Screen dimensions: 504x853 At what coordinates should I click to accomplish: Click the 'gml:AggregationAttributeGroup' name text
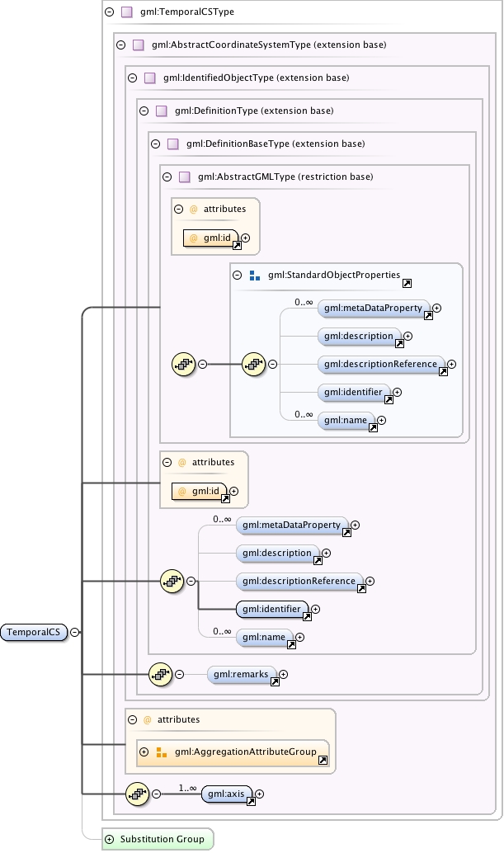coord(245,752)
